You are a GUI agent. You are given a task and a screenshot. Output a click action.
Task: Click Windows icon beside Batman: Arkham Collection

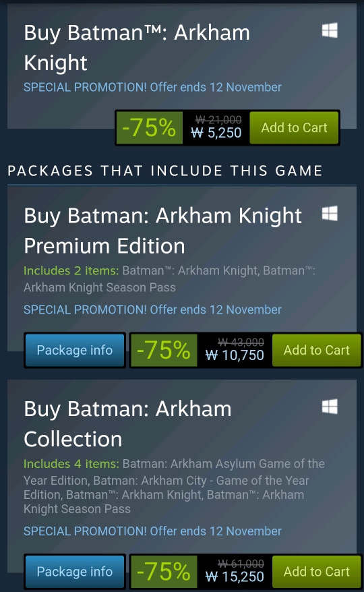coord(330,407)
